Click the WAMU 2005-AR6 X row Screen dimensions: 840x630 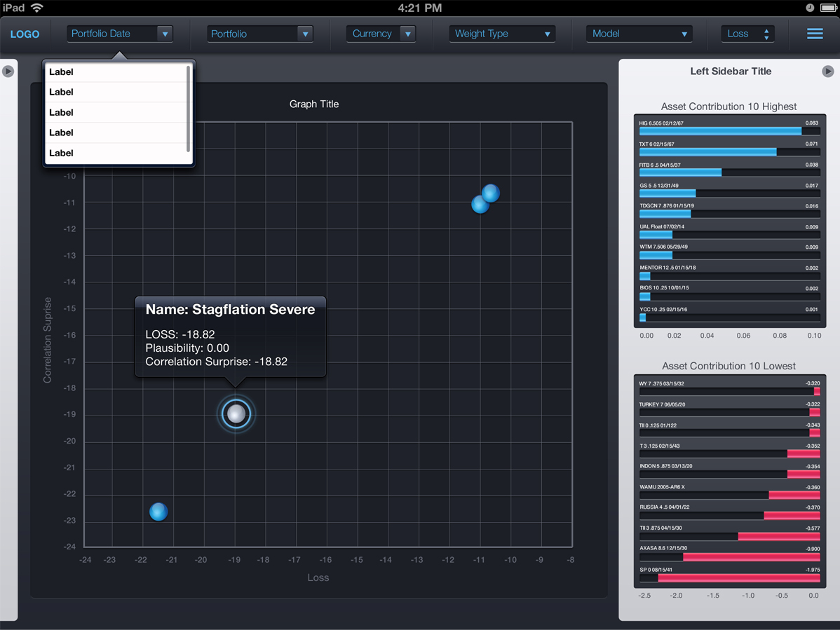click(729, 491)
